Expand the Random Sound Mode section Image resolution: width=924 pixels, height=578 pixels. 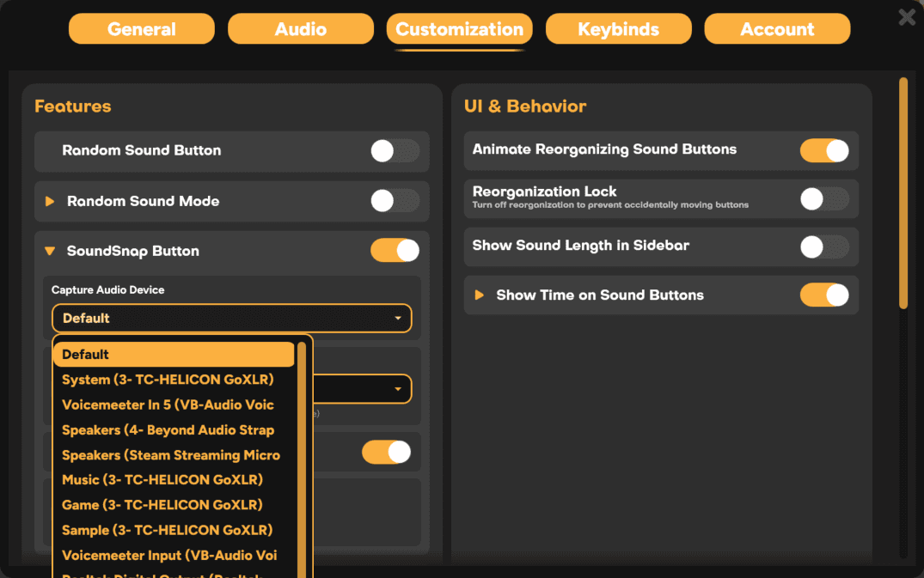50,201
